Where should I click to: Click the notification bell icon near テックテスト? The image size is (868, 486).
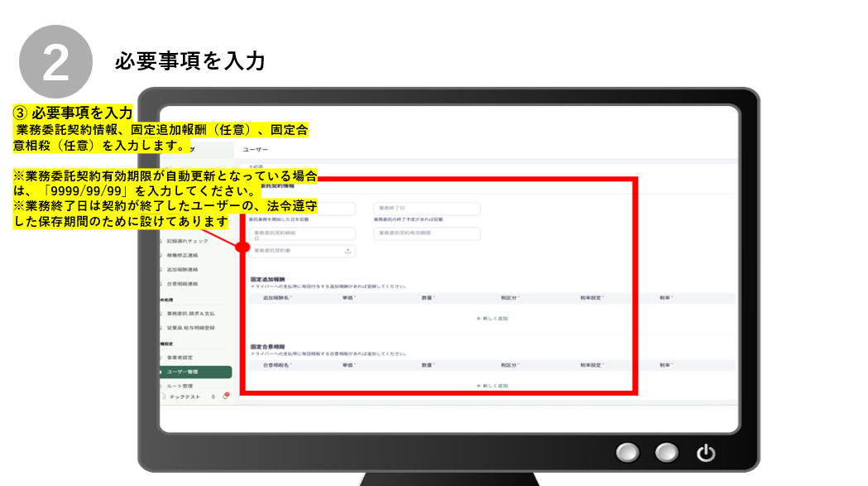tap(224, 397)
